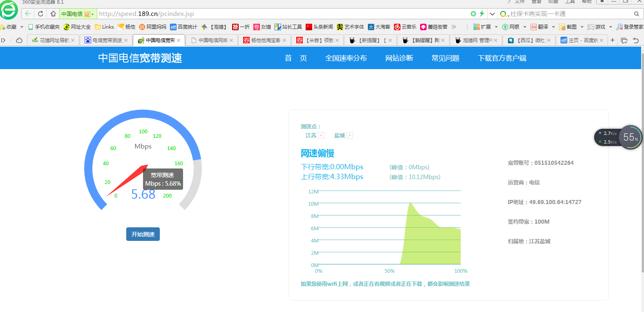644x312 pixels.
Task: Open the 手机收藏夹 bookmark
Action: (44, 27)
